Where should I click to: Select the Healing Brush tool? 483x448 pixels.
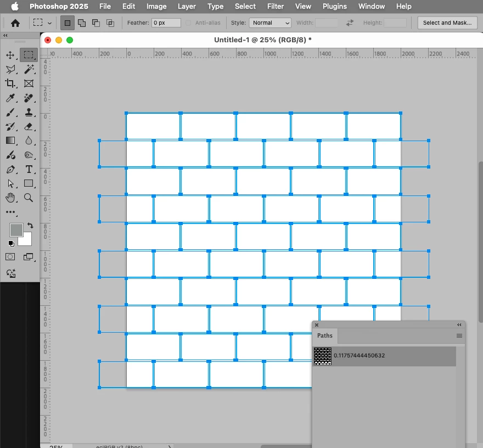click(x=29, y=98)
